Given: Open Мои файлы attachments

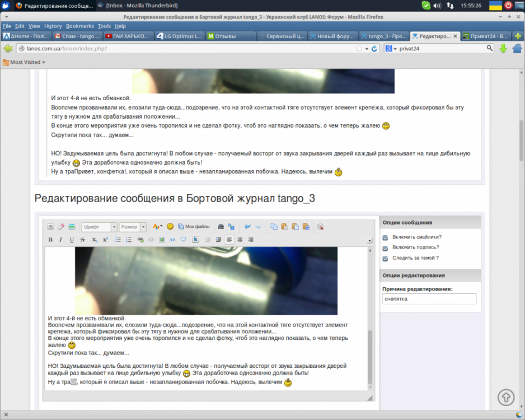Looking at the screenshot, I should 193,227.
